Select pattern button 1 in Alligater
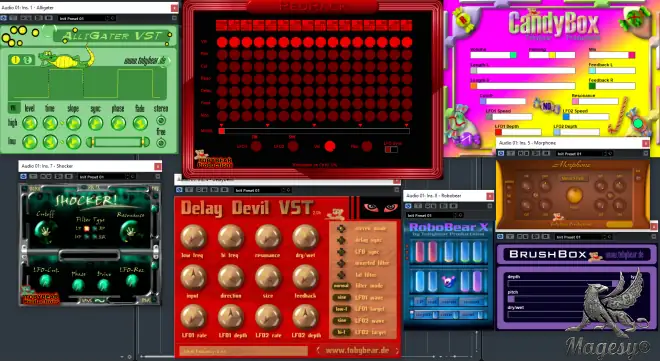The width and height of the screenshot is (660, 361). (15, 60)
